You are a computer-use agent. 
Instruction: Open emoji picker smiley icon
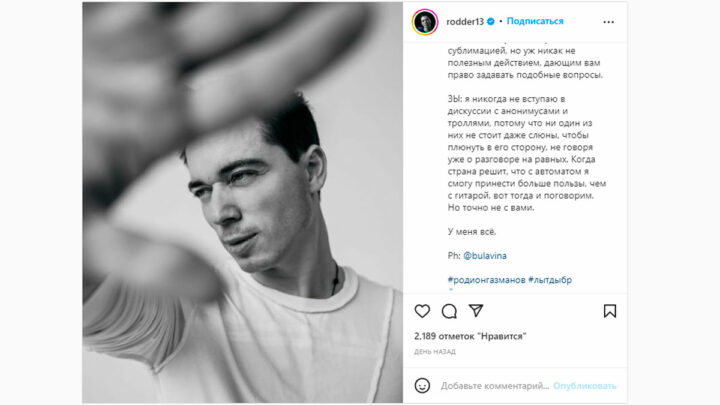coord(422,386)
